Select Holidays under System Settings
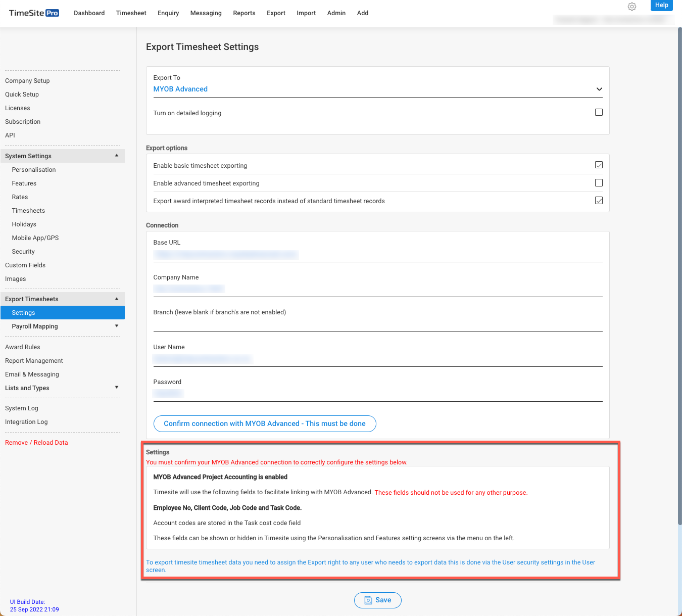682x616 pixels. [24, 224]
